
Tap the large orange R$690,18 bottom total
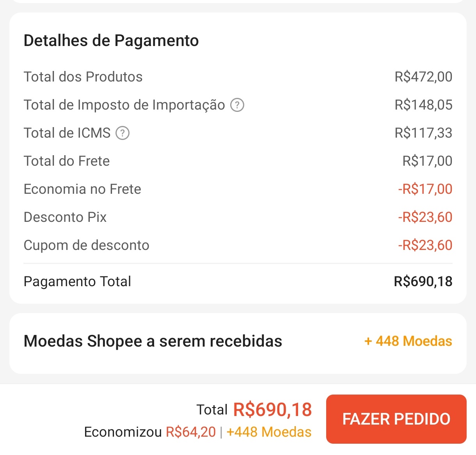pyautogui.click(x=272, y=410)
